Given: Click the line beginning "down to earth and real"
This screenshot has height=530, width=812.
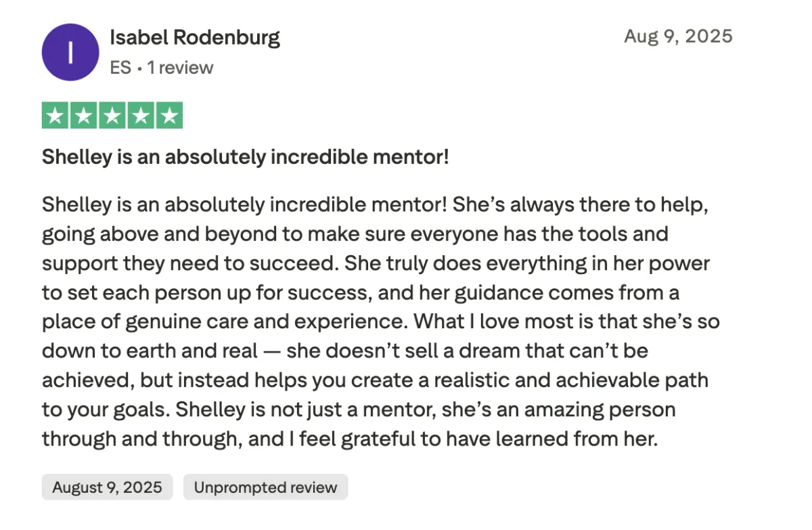Looking at the screenshot, I should [x=345, y=351].
